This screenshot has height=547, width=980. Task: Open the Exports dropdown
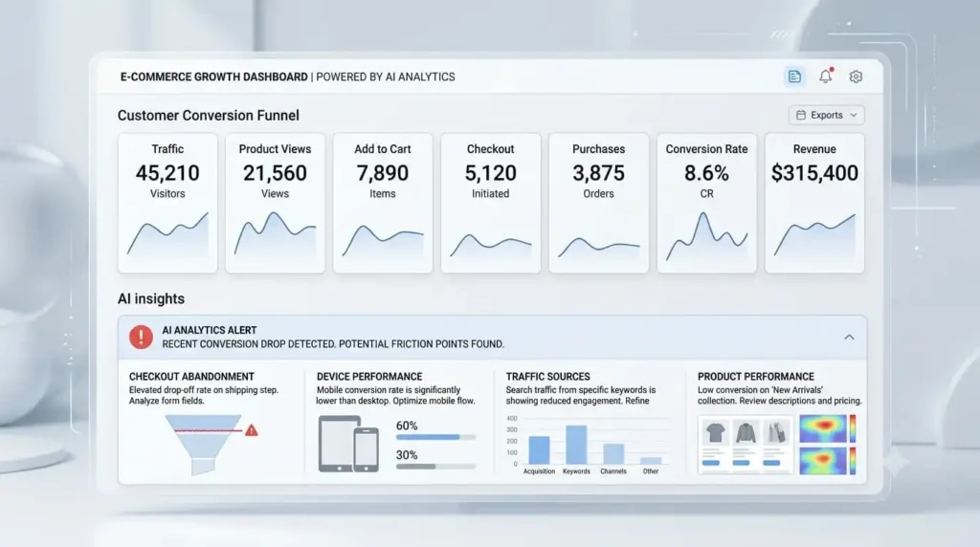pyautogui.click(x=826, y=115)
